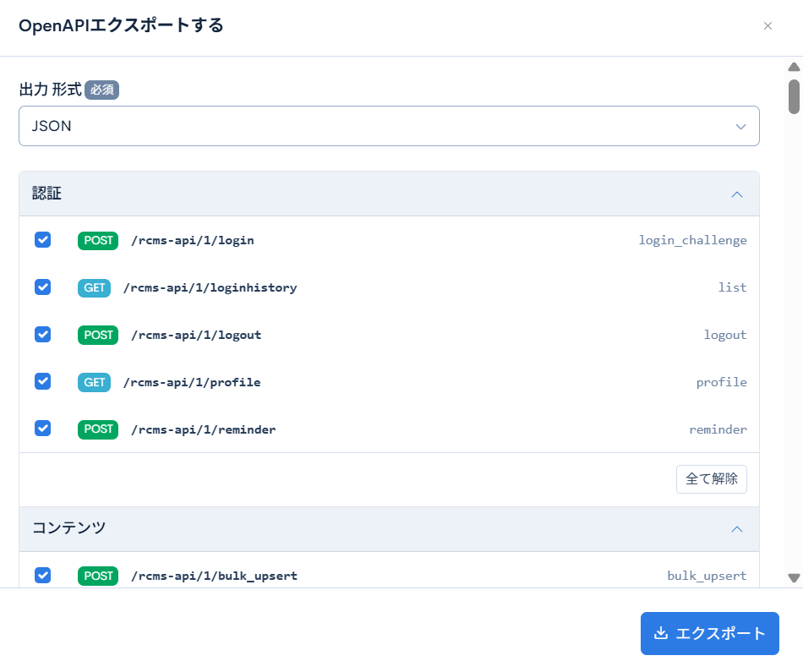
Task: Collapse the コンテンツ section chevron
Action: (736, 528)
